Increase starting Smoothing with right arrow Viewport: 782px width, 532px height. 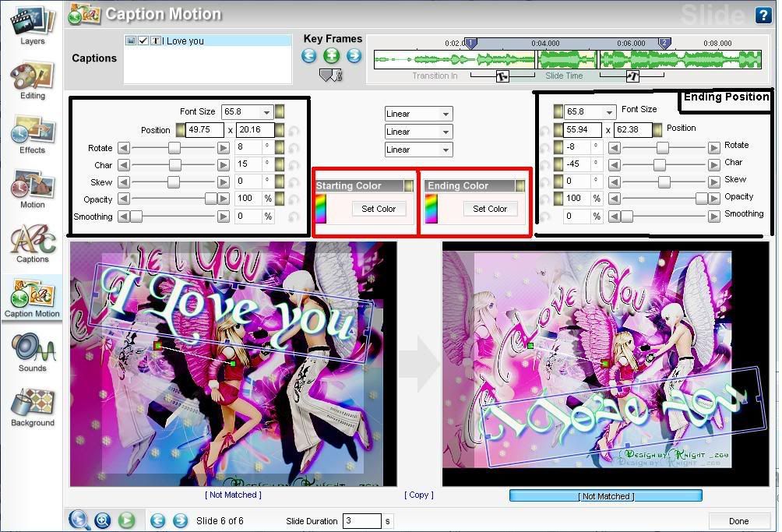coord(224,217)
